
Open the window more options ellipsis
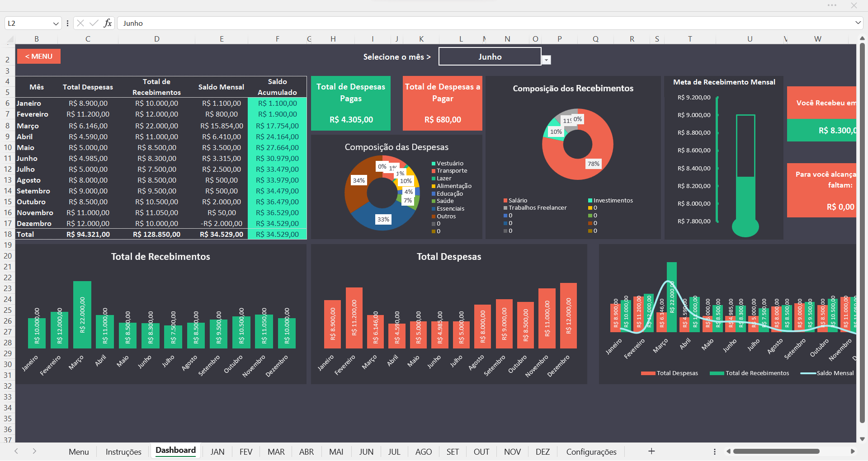(x=832, y=5)
